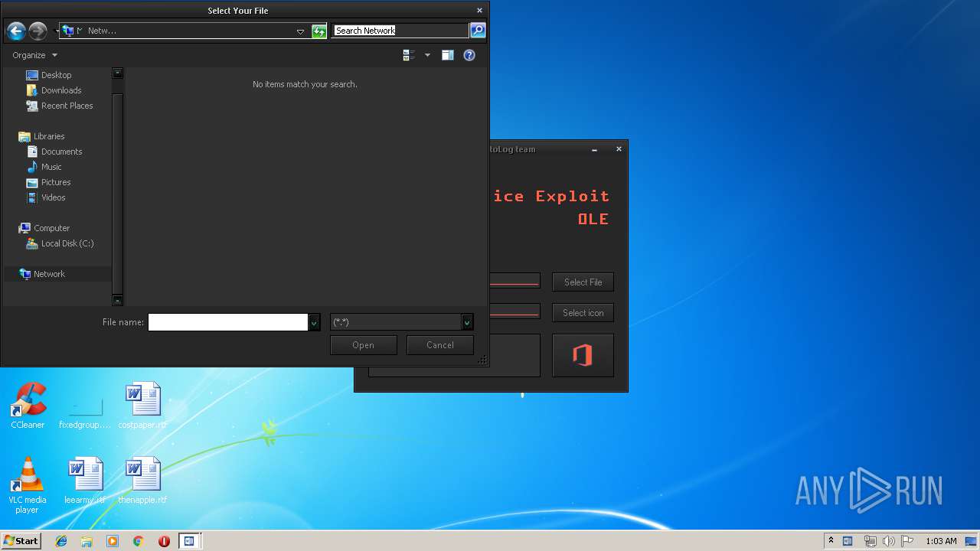This screenshot has height=551, width=980.
Task: Click the forward navigation arrow
Action: (x=38, y=31)
